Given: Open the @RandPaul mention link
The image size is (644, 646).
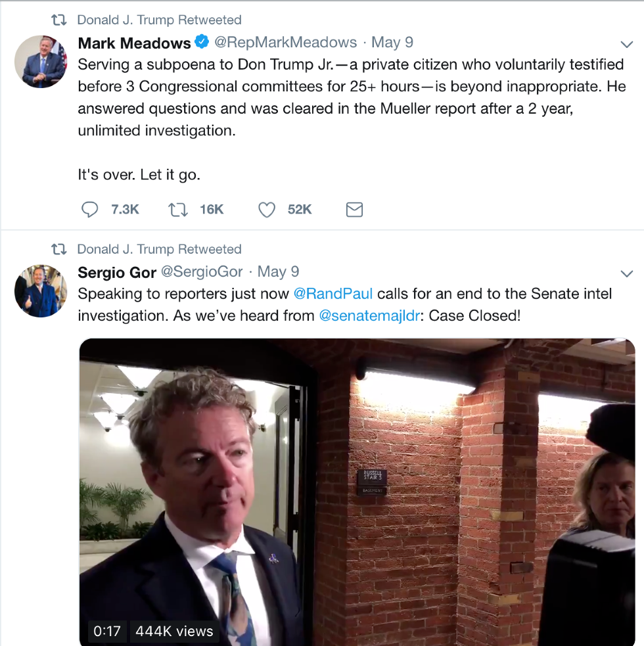Looking at the screenshot, I should click(333, 293).
